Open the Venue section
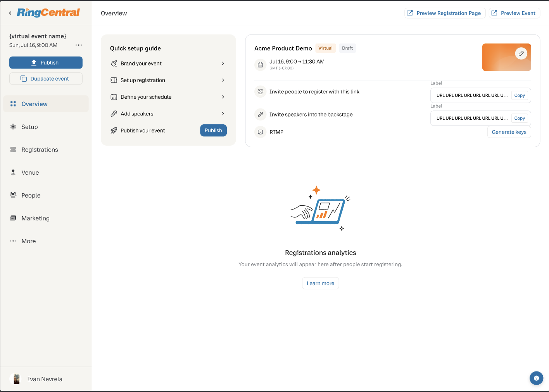Viewport: 549px width, 392px height. 30,172
